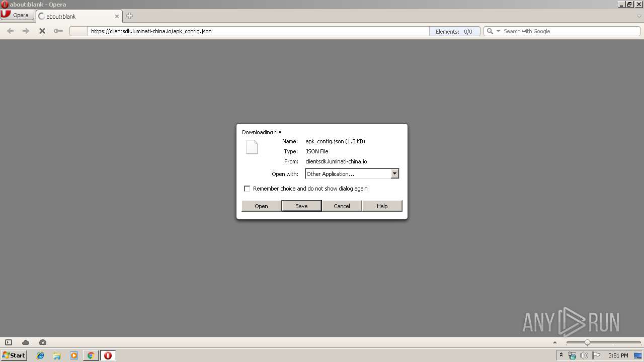Go back with the back arrow
This screenshot has width=644, height=362.
click(10, 31)
